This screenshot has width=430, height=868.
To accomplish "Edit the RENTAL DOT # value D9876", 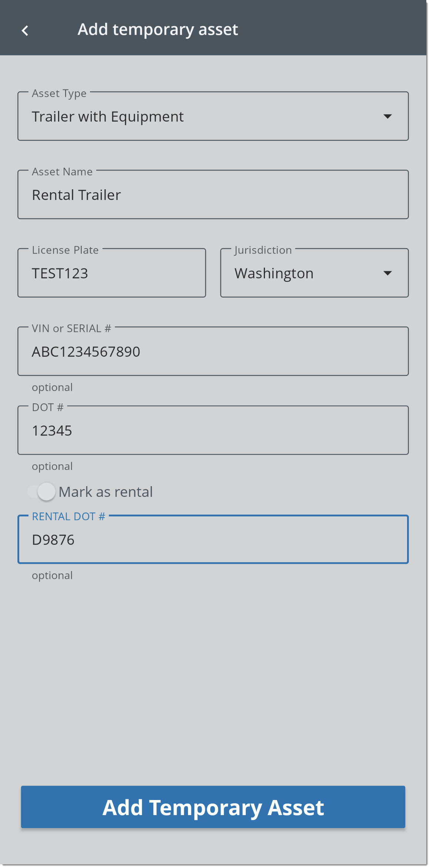I will tap(213, 539).
